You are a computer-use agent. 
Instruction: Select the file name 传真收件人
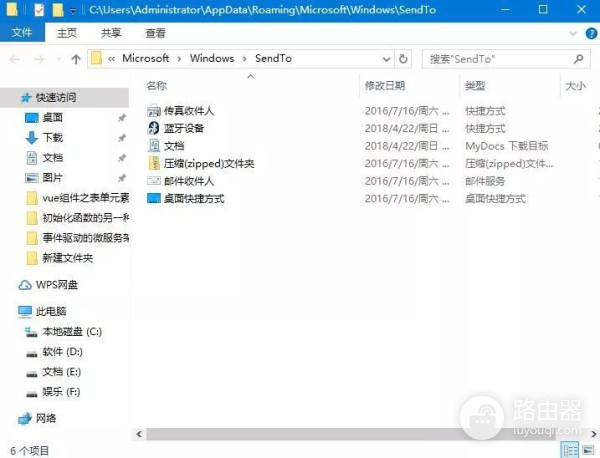click(189, 111)
